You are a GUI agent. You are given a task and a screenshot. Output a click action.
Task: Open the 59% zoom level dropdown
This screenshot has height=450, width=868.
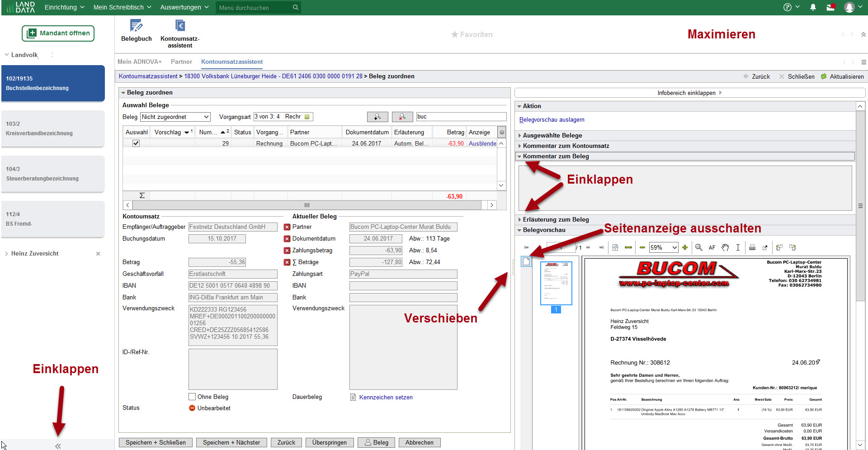664,247
